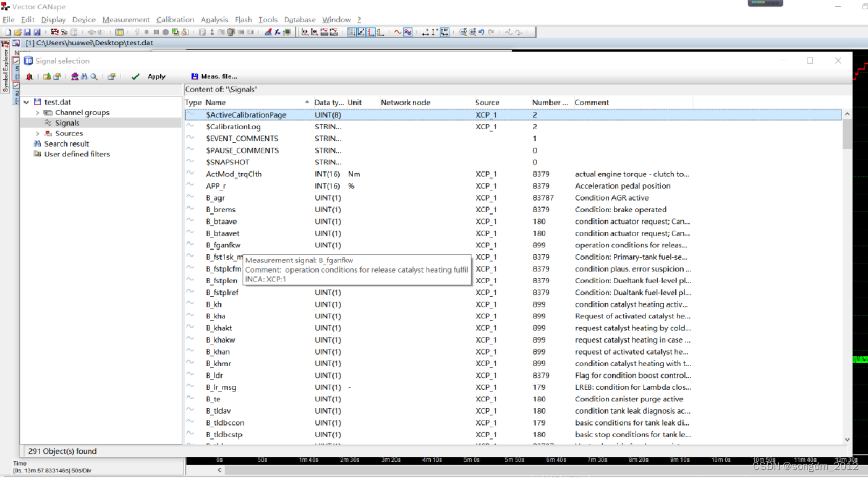Click the Open folder toolbar icon
Image resolution: width=868 pixels, height=478 pixels.
17,32
